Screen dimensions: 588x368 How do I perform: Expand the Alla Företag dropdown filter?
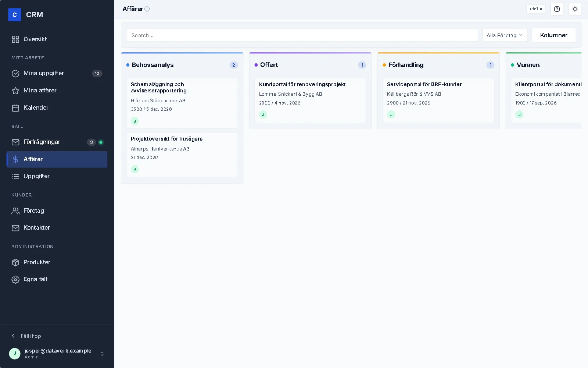(x=505, y=35)
